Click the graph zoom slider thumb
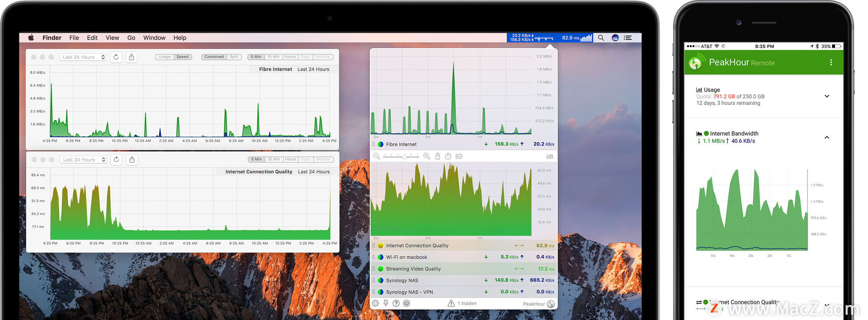 pos(405,156)
